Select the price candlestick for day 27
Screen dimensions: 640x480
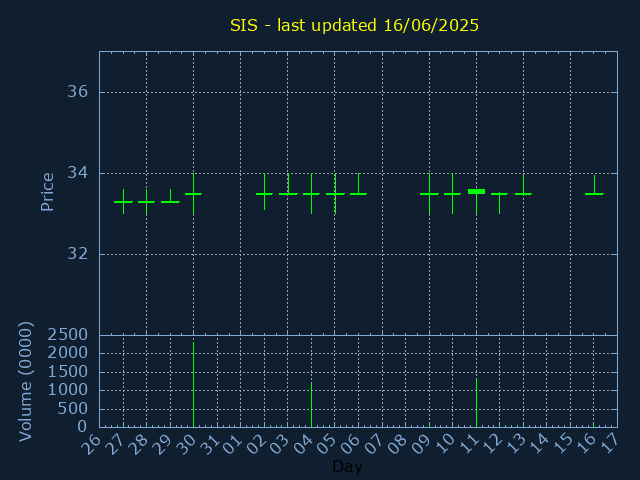click(123, 202)
